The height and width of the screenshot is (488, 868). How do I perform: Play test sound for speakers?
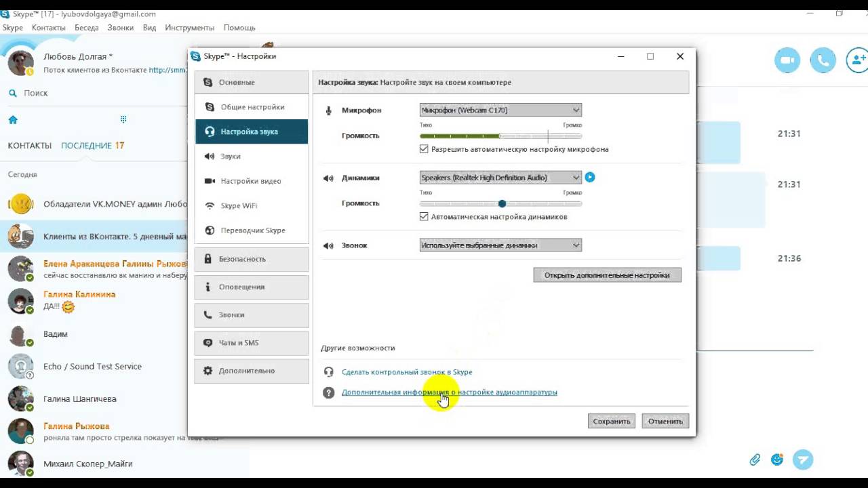point(590,178)
